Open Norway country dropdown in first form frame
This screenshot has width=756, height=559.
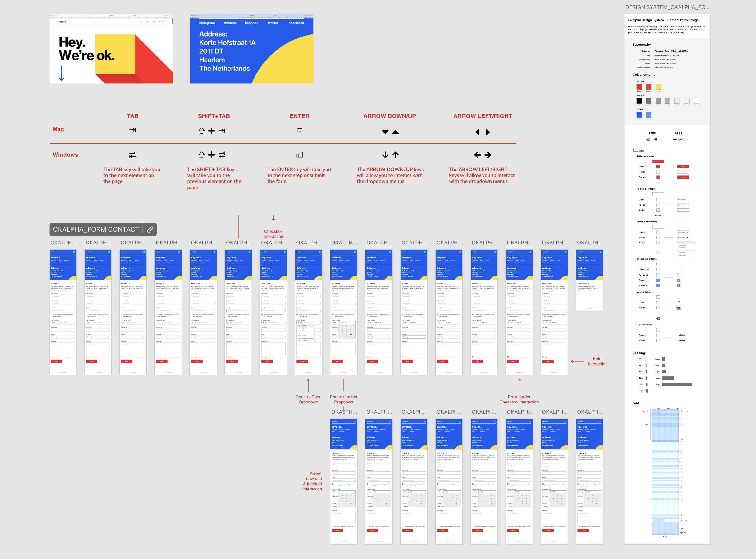click(x=63, y=337)
